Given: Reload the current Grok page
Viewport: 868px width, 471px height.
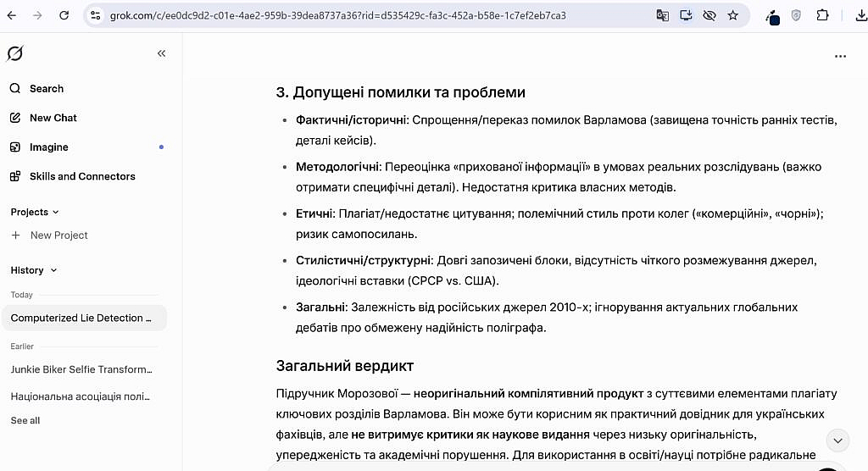Looking at the screenshot, I should pos(64,15).
